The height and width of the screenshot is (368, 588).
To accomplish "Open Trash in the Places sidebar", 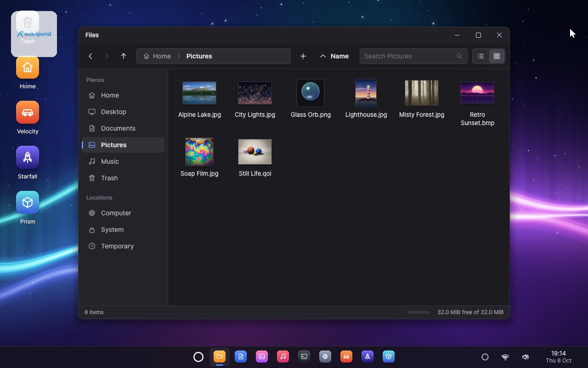I will coord(123,178).
